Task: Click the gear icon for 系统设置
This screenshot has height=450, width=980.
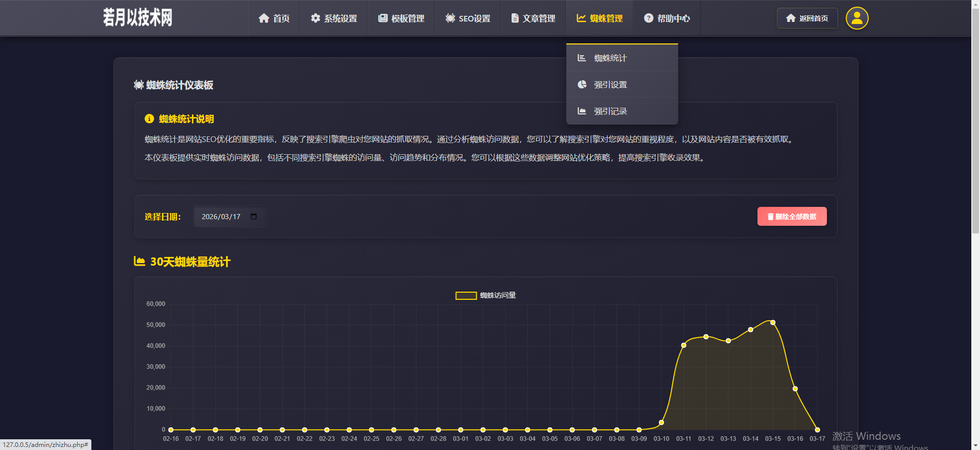Action: coord(315,18)
